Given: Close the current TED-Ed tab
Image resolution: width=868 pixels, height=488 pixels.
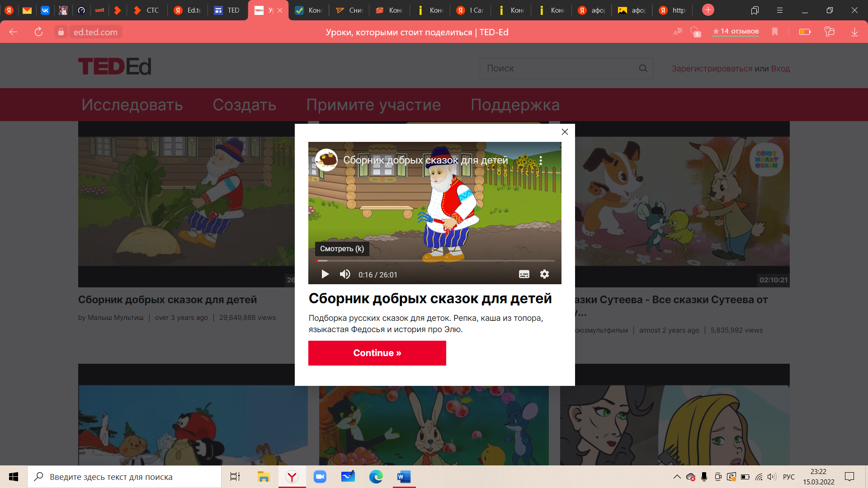Looking at the screenshot, I should pos(280,10).
